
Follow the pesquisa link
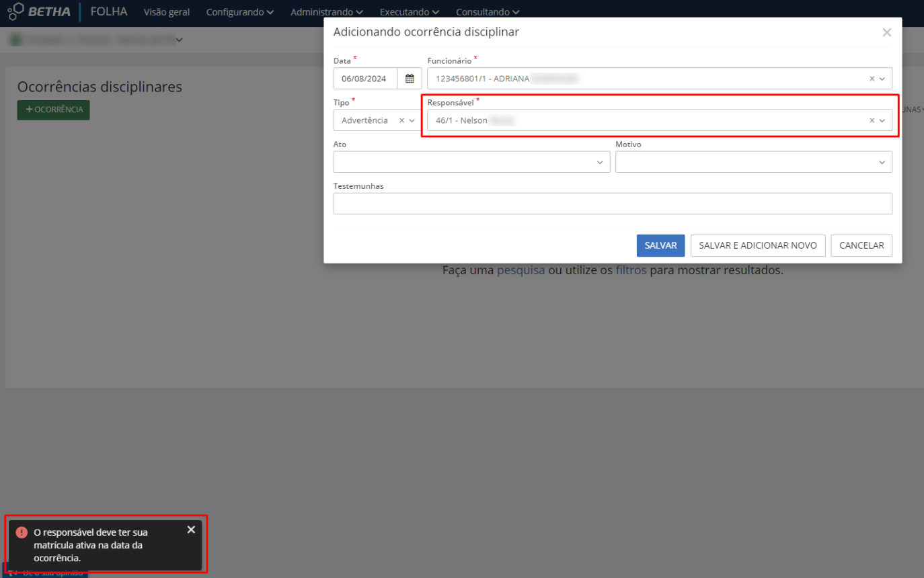(521, 270)
